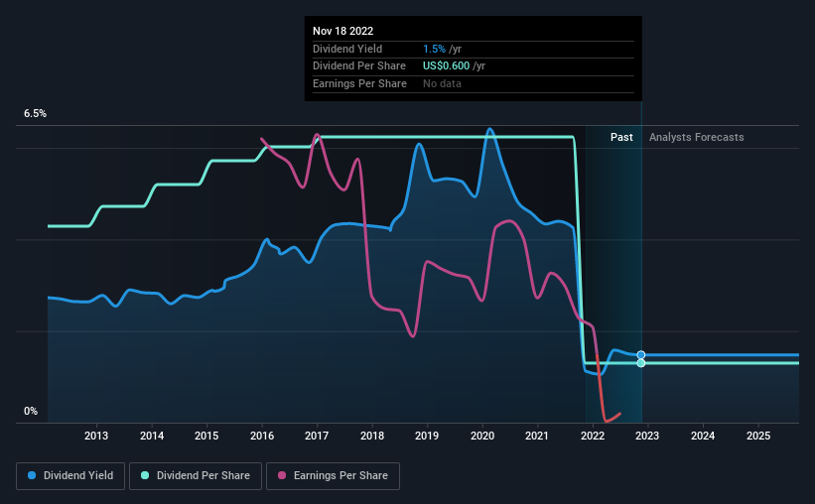Click the US$0.600 value in tooltip
The height and width of the screenshot is (504, 815).
pyautogui.click(x=446, y=66)
